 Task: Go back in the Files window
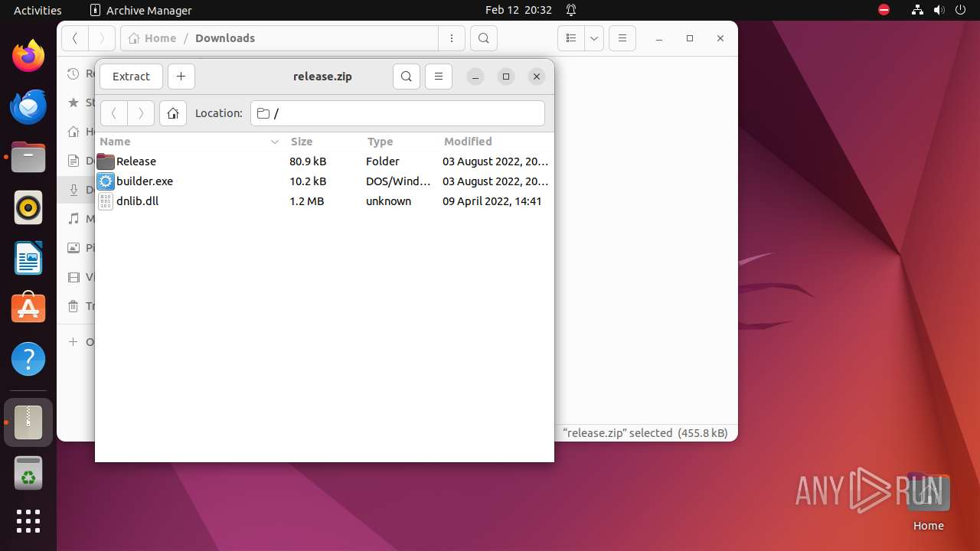tap(75, 38)
